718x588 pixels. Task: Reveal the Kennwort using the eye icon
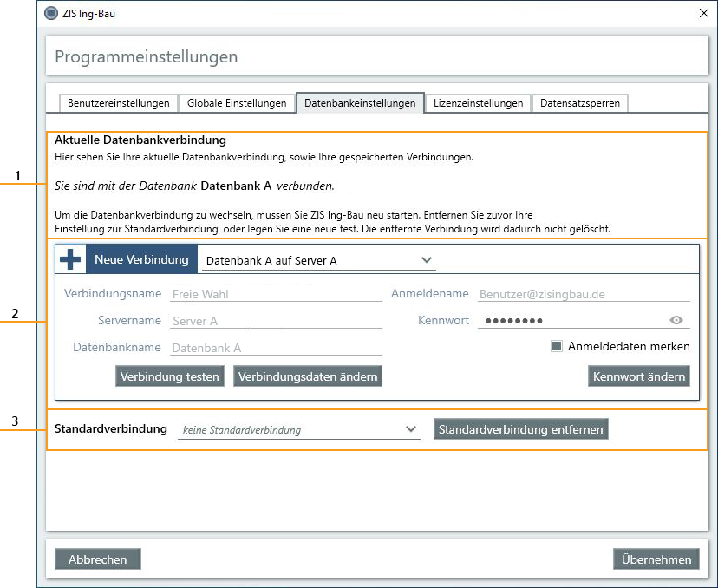pos(677,320)
